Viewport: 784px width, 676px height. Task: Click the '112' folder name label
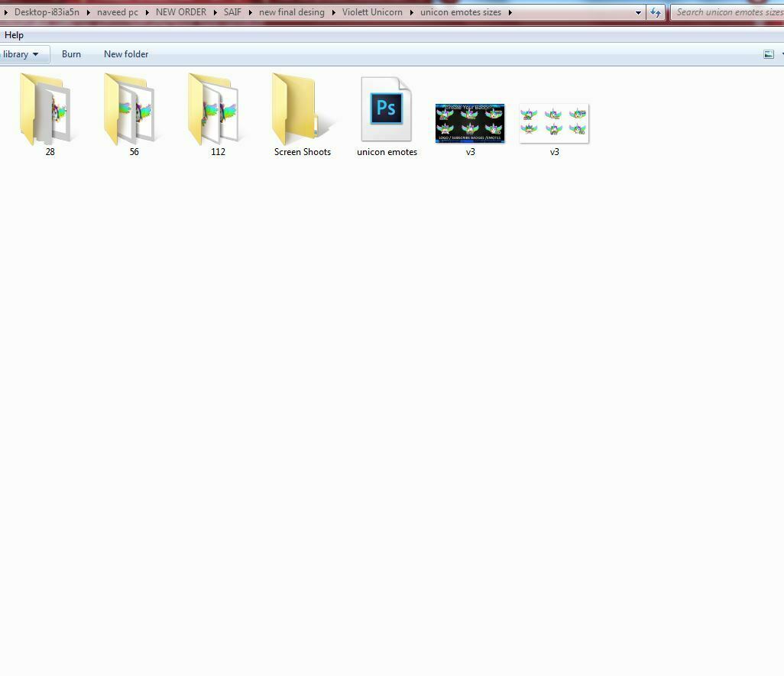click(218, 152)
